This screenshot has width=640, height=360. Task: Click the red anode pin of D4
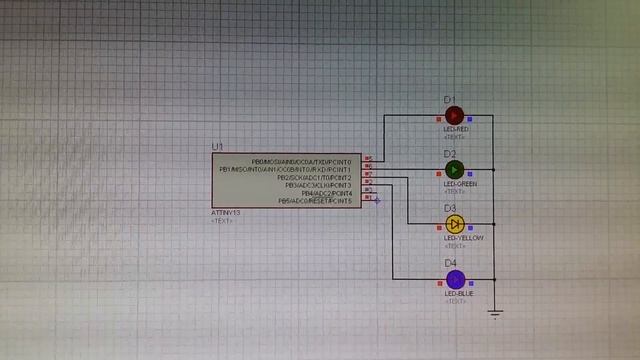pos(440,283)
